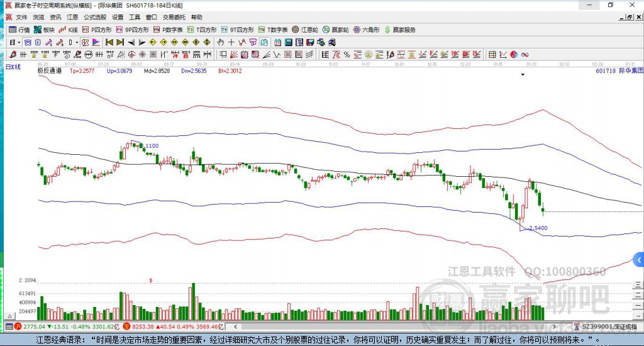The width and height of the screenshot is (644, 346).
Task: Click the yin-yang taiji icon
Action: [x=514, y=55]
